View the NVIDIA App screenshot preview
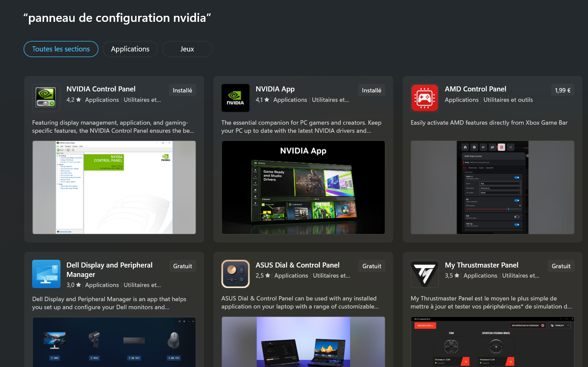The image size is (588, 367). click(303, 187)
